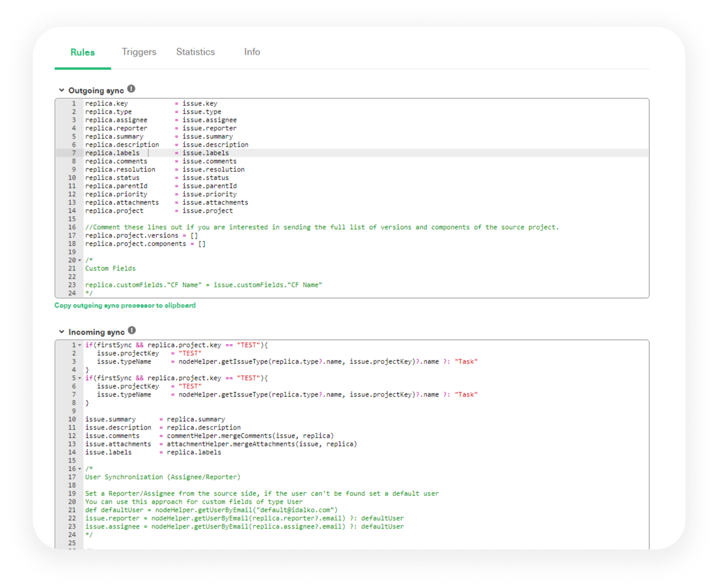Click the replica.project.versions line in outgoing editor
Image resolution: width=718 pixels, height=588 pixels.
tap(141, 236)
